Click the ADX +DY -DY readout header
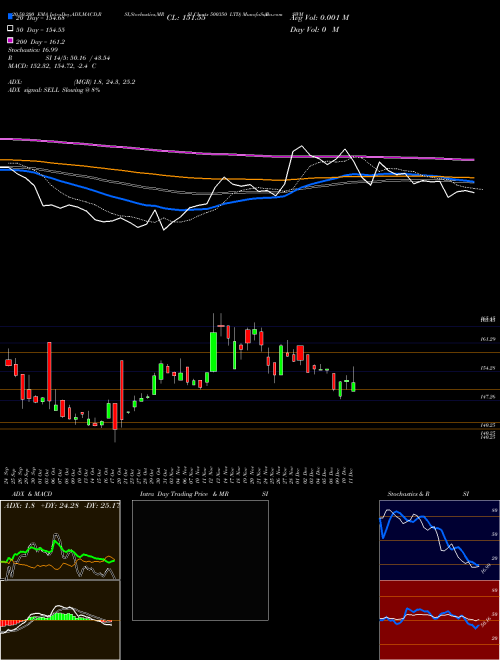This screenshot has height=660, width=500. point(61,505)
